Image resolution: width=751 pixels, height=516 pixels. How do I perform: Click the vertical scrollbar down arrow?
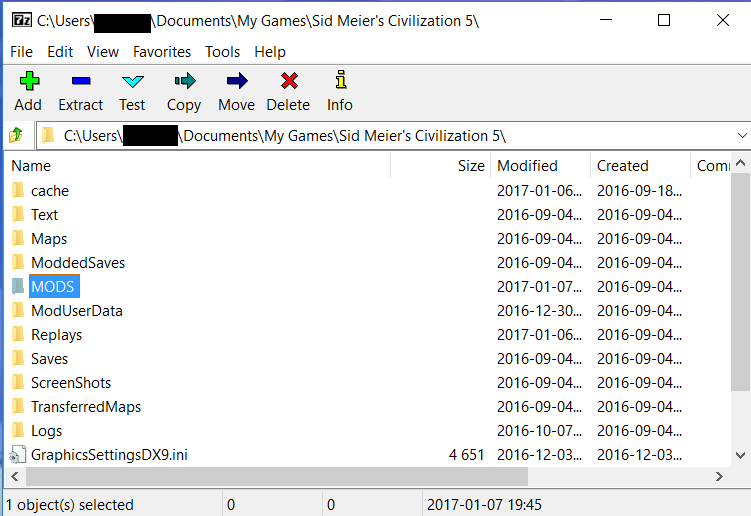740,455
